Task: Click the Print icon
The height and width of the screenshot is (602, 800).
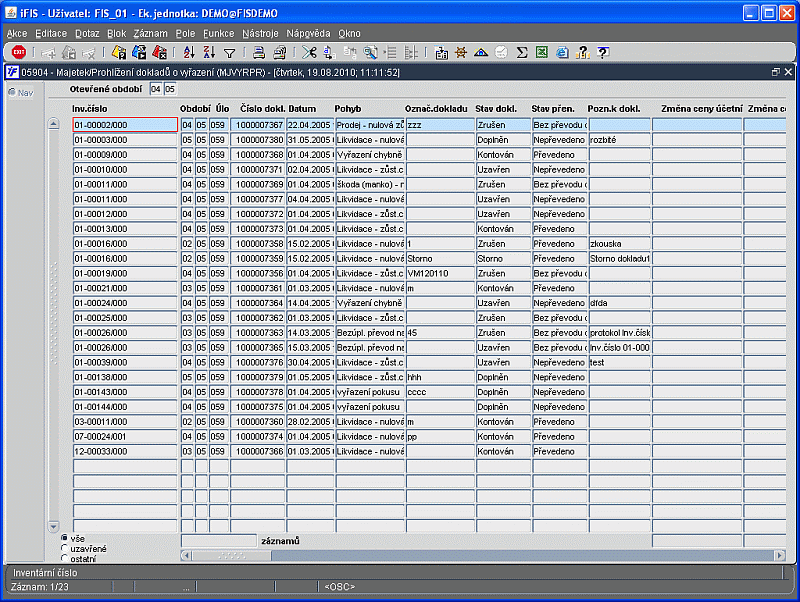Action: [259, 52]
